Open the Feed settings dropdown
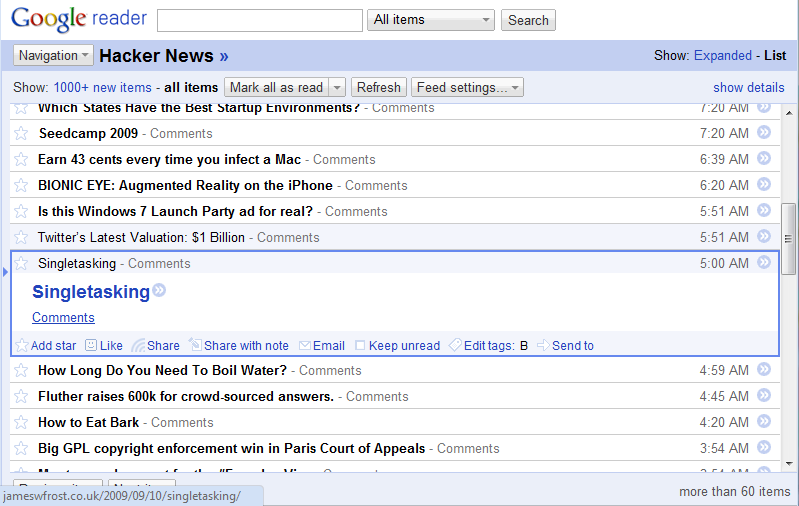 coord(468,88)
